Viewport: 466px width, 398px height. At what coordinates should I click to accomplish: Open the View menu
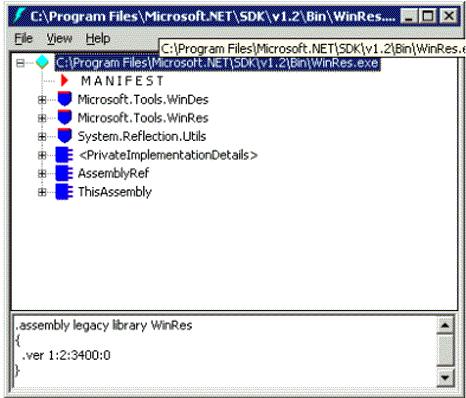(59, 38)
